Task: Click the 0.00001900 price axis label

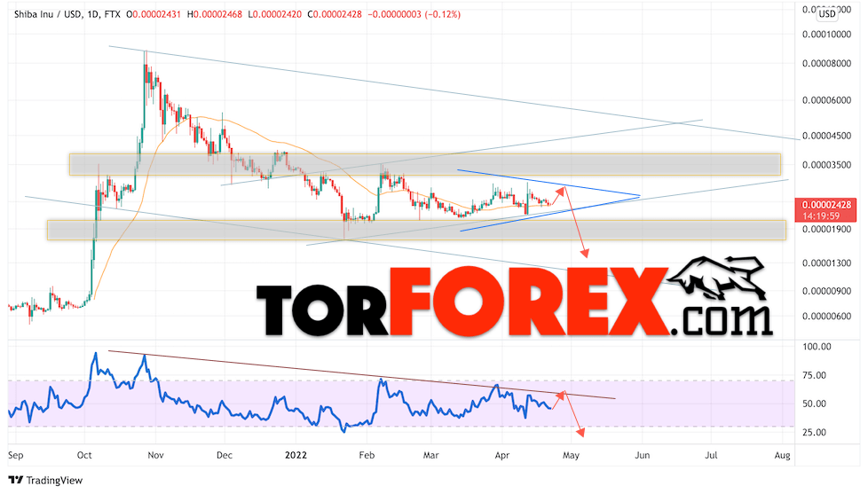Action: 826,230
